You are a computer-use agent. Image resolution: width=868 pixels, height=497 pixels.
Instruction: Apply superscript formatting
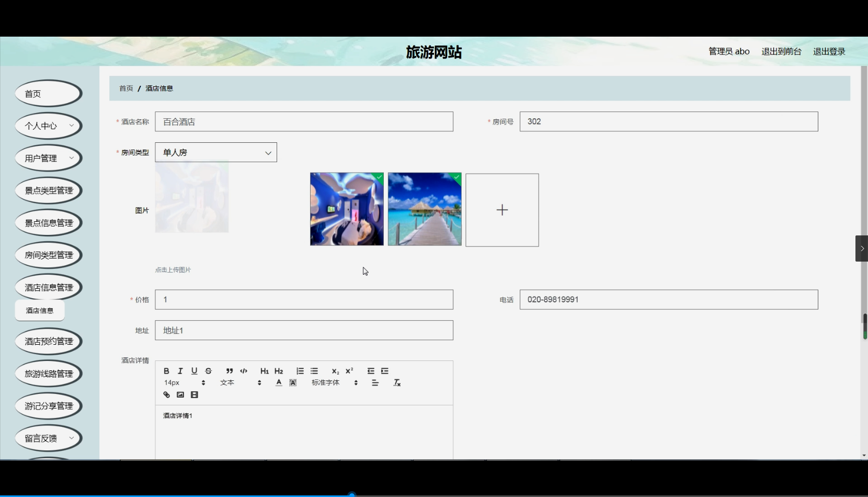click(x=349, y=371)
